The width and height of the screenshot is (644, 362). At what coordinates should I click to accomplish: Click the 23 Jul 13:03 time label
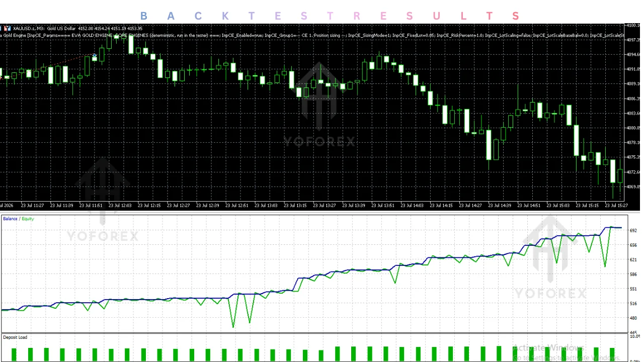(266, 205)
